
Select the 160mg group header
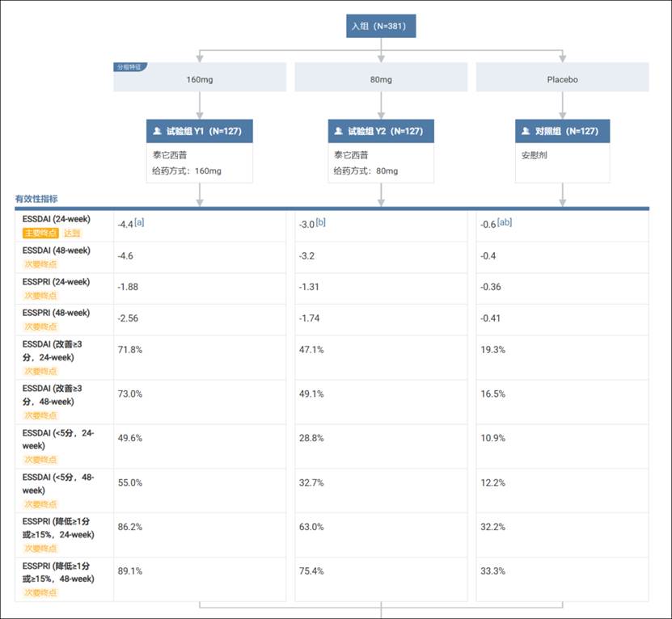tap(200, 77)
